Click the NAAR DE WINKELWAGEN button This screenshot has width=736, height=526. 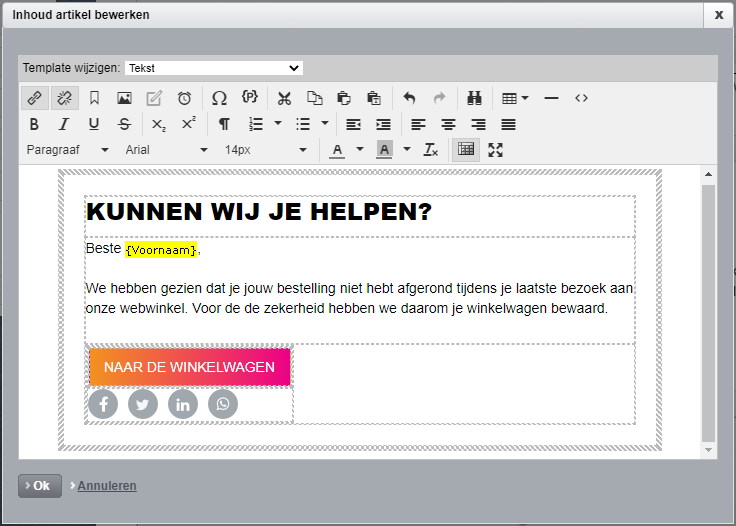[x=190, y=367]
